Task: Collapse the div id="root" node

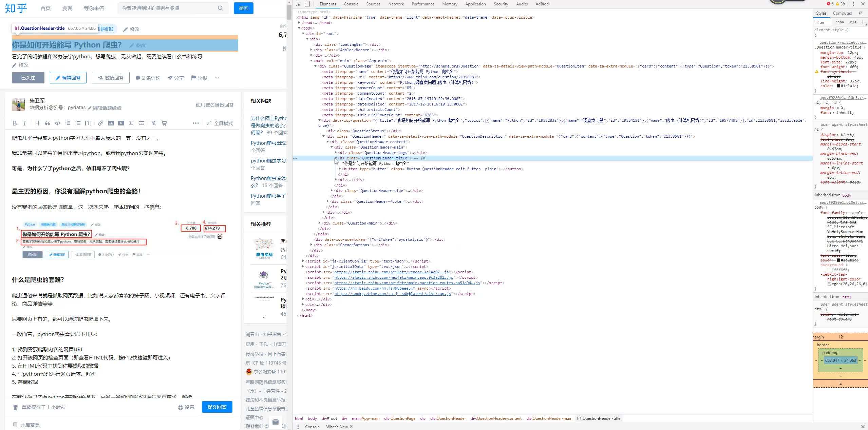Action: tap(303, 34)
